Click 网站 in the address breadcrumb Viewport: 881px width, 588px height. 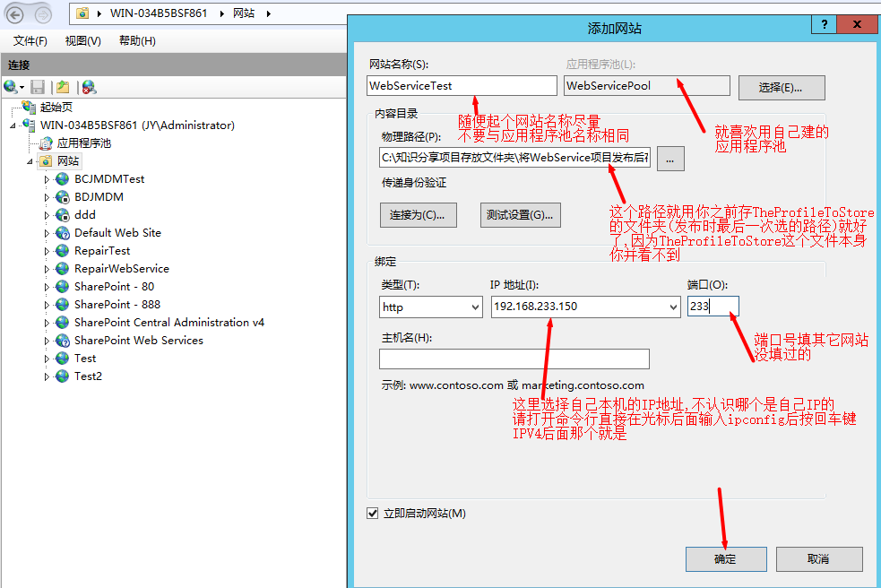[244, 13]
